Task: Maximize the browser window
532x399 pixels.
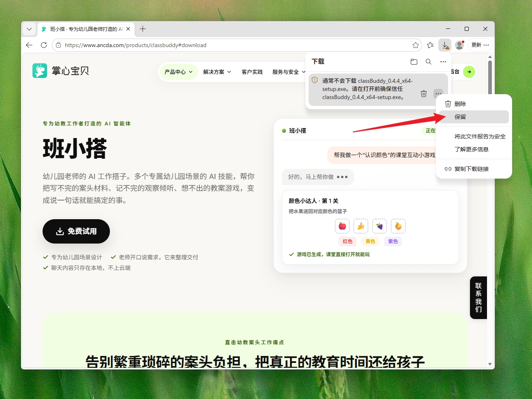Action: pos(467,29)
